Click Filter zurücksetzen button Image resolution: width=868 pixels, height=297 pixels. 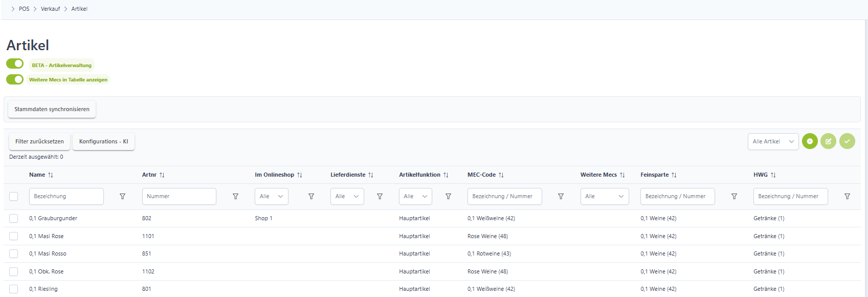coord(39,141)
